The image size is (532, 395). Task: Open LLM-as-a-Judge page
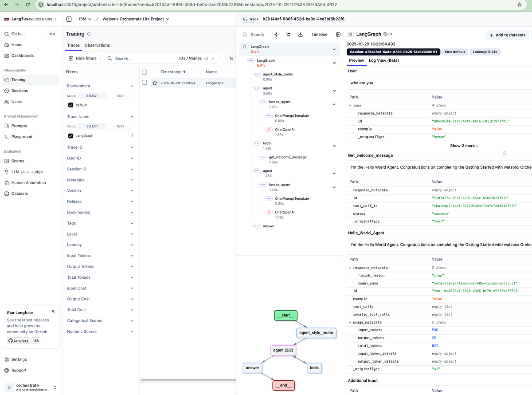pos(27,172)
